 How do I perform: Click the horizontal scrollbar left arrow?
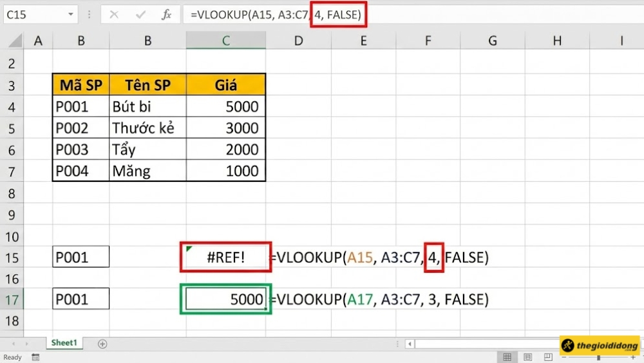pyautogui.click(x=410, y=344)
